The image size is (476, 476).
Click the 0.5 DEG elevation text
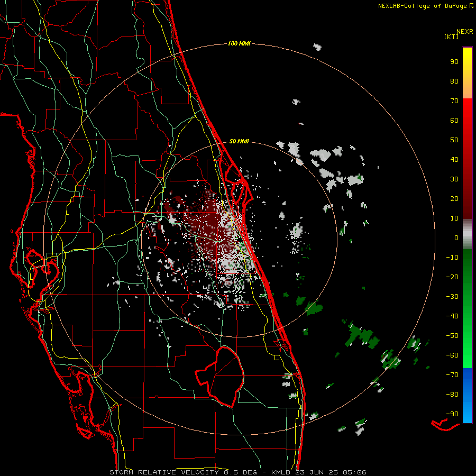(x=240, y=472)
